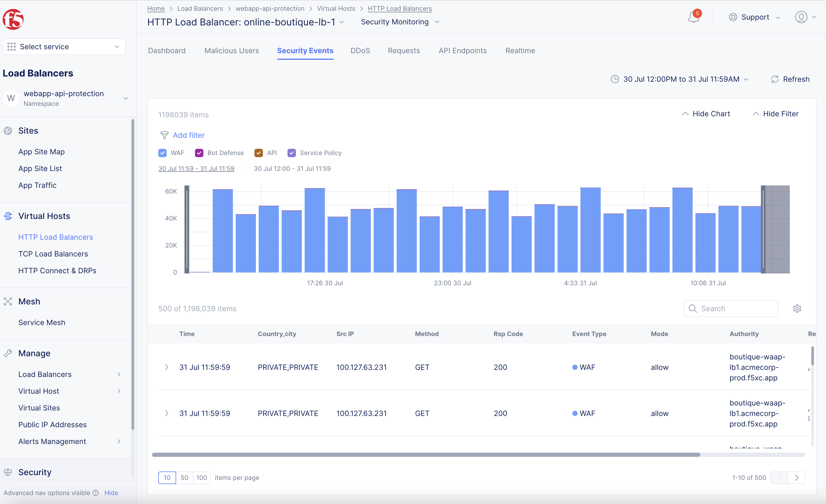The image size is (826, 504).
Task: Switch to the API Endpoints tab
Action: pos(463,51)
